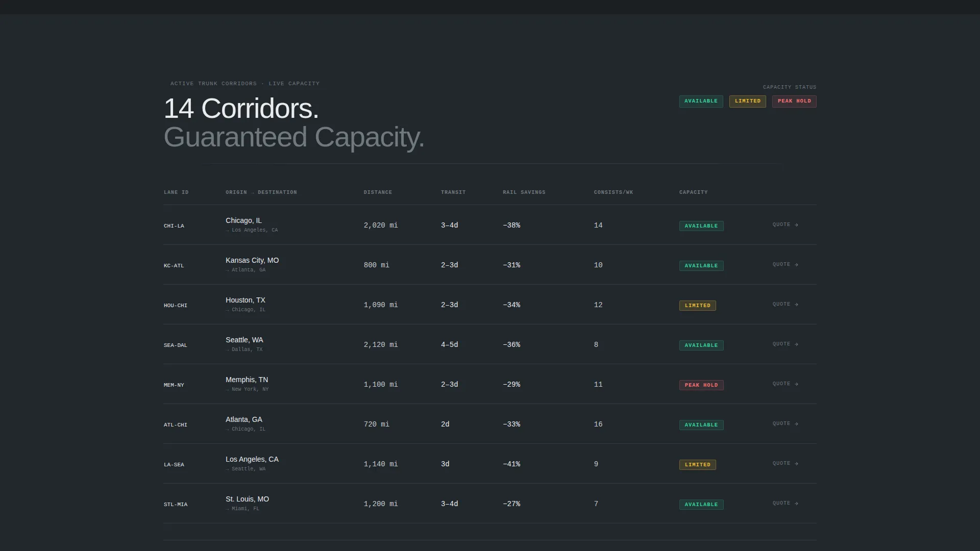Click the Rail Savings column header

524,192
